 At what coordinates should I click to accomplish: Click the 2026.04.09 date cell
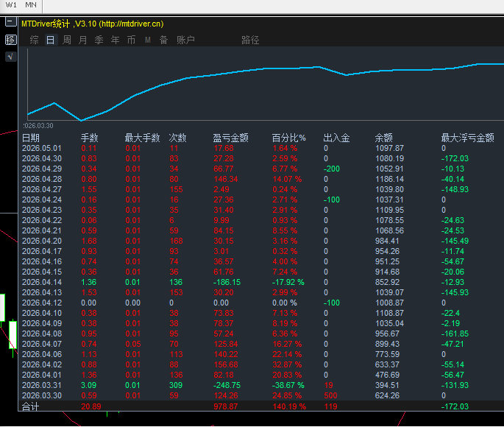click(41, 323)
